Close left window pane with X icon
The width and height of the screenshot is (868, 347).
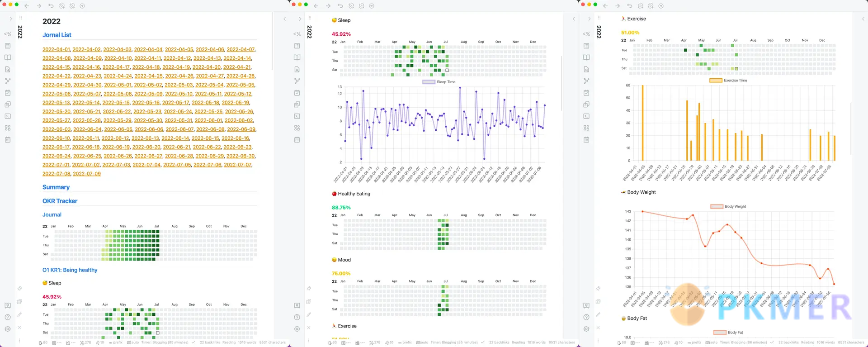point(19,328)
